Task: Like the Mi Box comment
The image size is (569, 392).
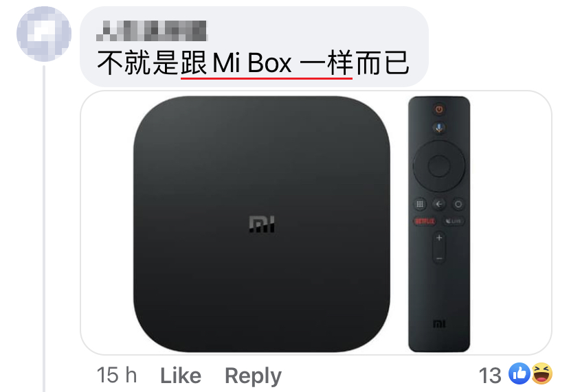Action: tap(181, 376)
